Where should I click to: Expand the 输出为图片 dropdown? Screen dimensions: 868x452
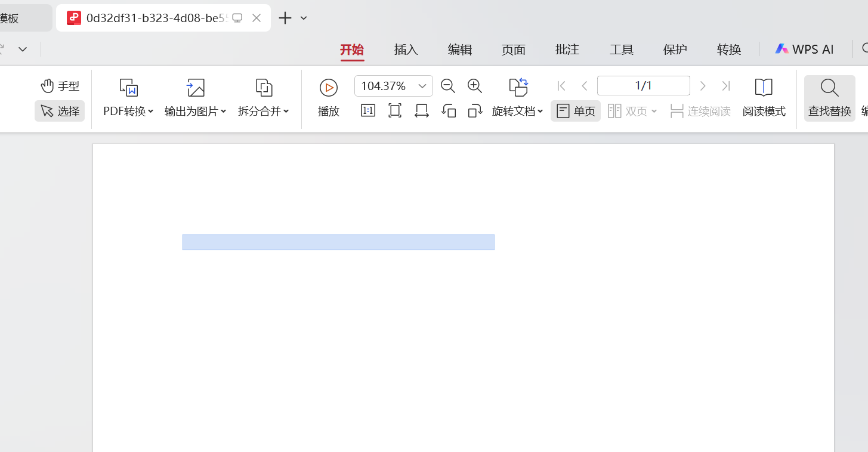(196, 111)
